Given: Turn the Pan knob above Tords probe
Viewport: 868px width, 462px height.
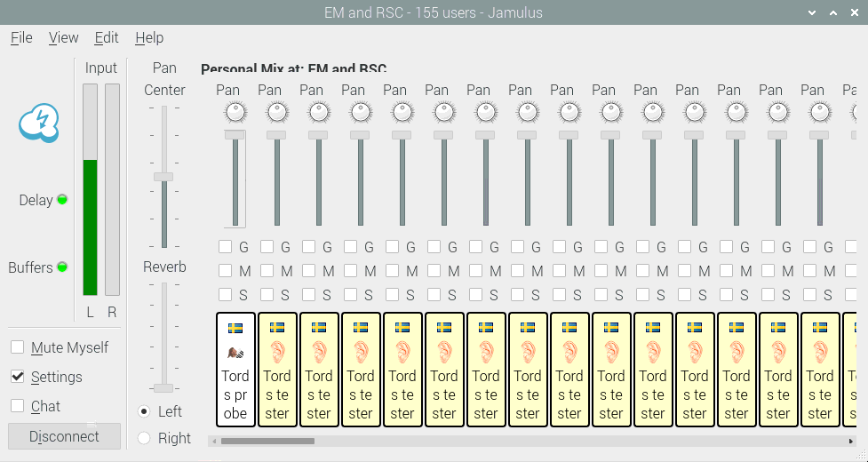Looking at the screenshot, I should tap(235, 113).
